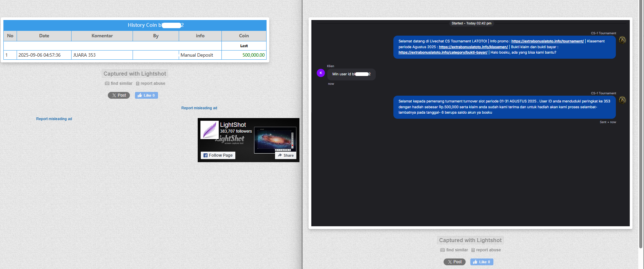The height and width of the screenshot is (269, 644).
Task: Follow the LightShot Facebook page
Action: pos(218,155)
